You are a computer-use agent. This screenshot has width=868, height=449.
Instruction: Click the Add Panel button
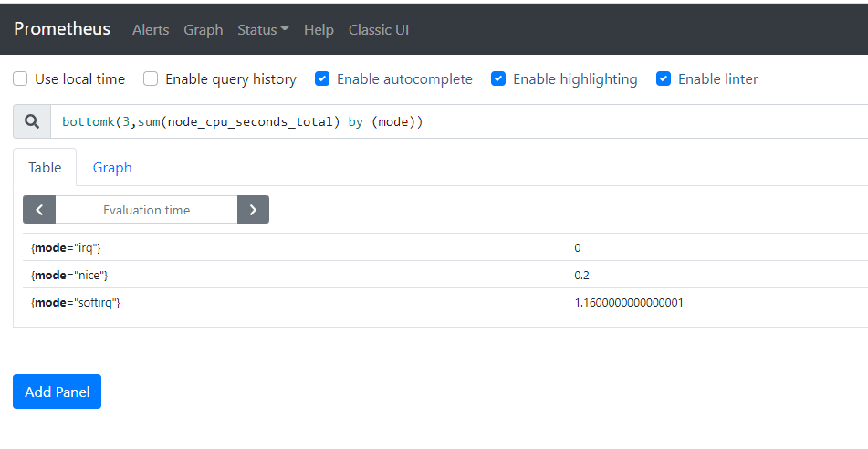point(57,392)
